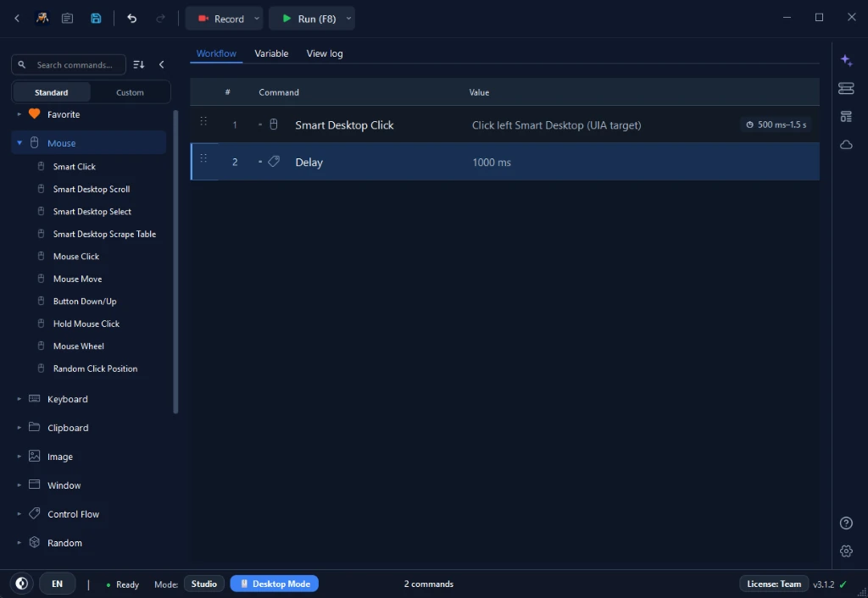Open the clipboard notes icon in toolbar
Screen dimensions: 868x598
68,19
